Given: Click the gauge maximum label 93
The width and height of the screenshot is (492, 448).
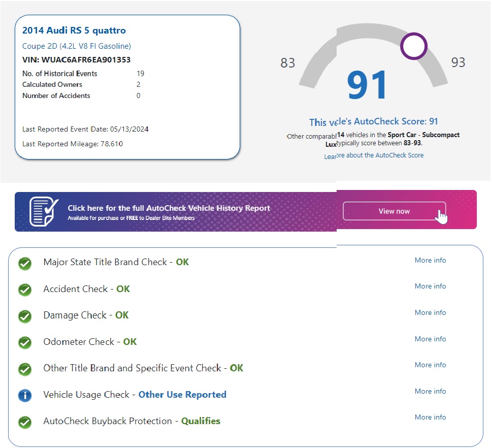Looking at the screenshot, I should pos(458,62).
